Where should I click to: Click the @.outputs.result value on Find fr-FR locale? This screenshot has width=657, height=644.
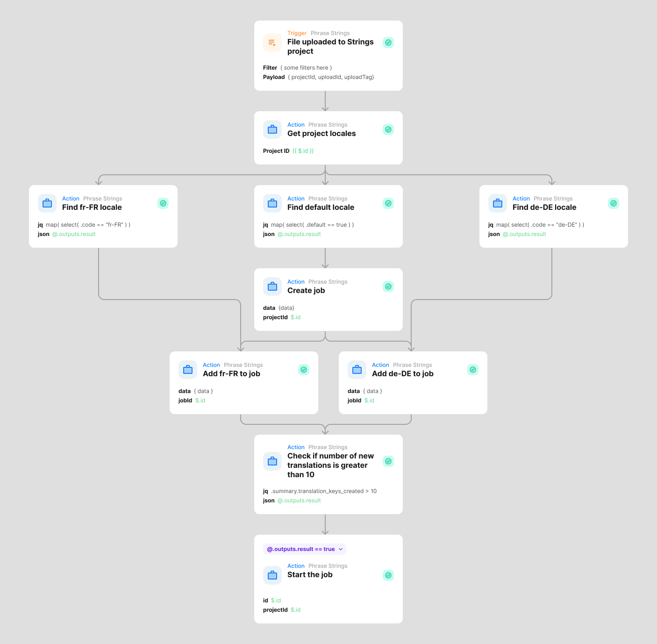(x=74, y=234)
